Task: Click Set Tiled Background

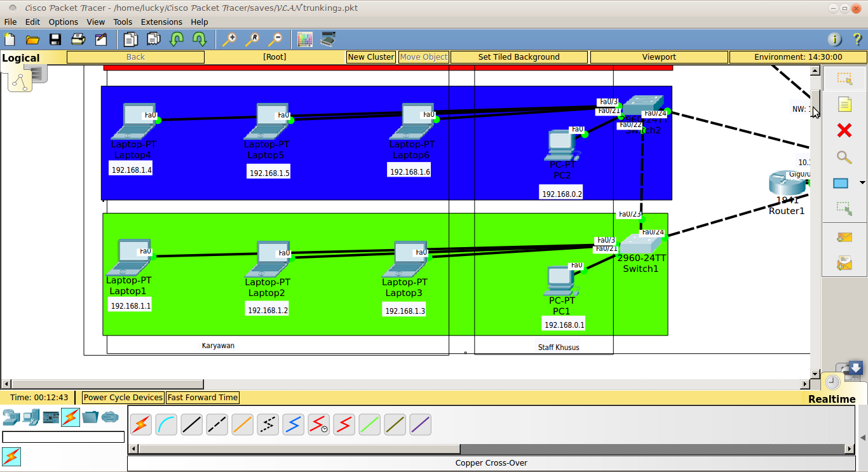Action: pos(519,57)
